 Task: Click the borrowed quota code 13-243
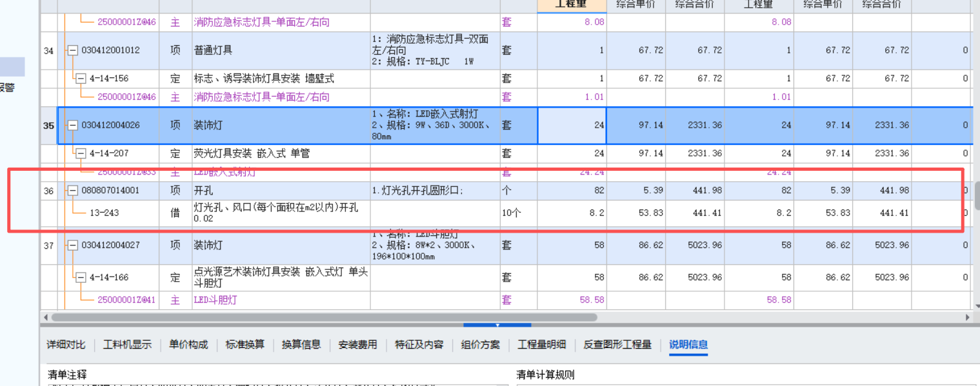pyautogui.click(x=105, y=213)
